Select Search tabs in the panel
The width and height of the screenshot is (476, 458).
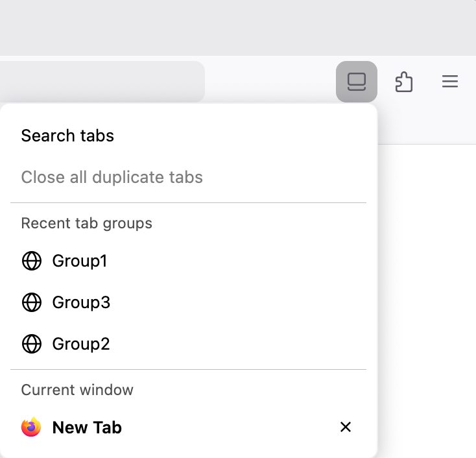67,136
